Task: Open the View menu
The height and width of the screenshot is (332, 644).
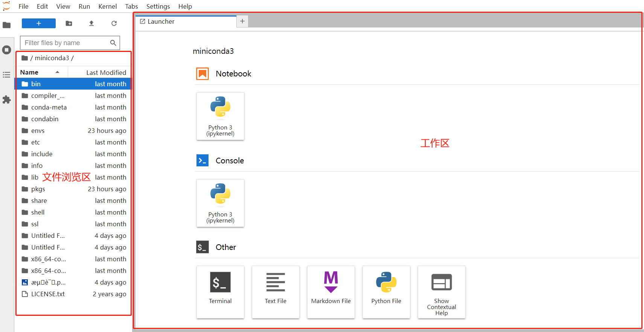Action: [63, 6]
